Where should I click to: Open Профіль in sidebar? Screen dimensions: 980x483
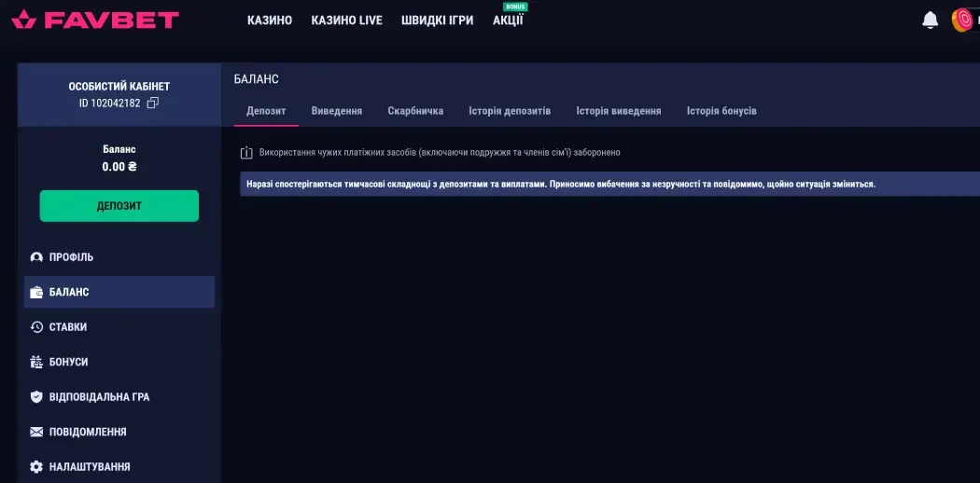point(119,257)
